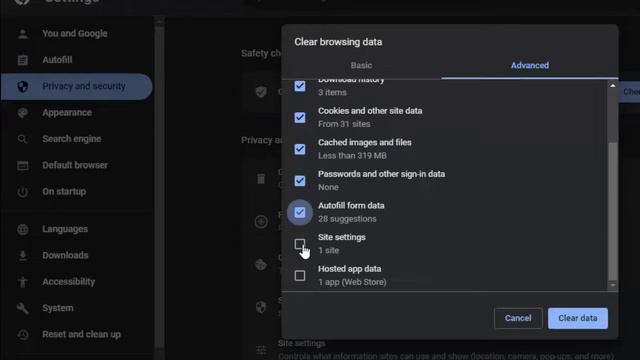Click the dialog scrollbar up arrow
The height and width of the screenshot is (360, 640).
[x=613, y=86]
